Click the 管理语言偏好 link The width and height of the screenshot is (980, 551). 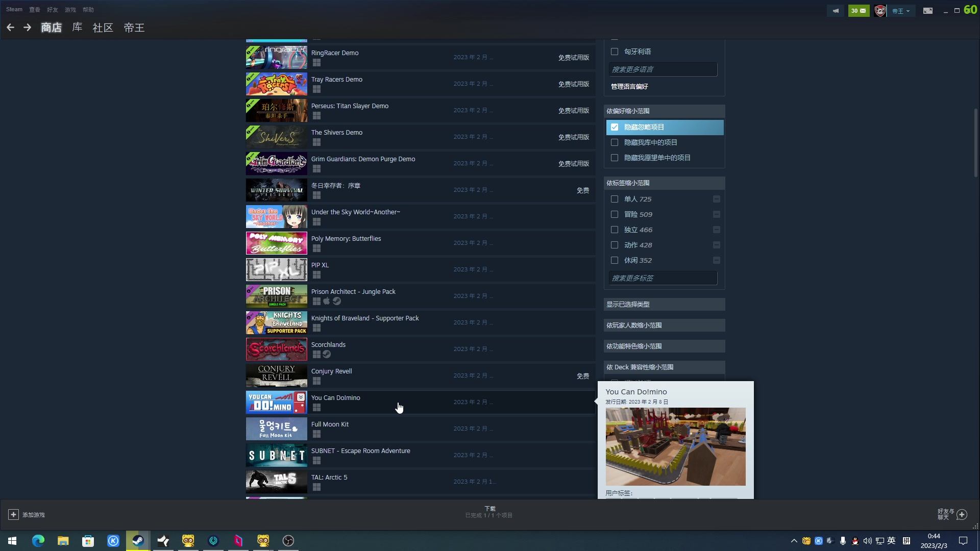pyautogui.click(x=629, y=87)
